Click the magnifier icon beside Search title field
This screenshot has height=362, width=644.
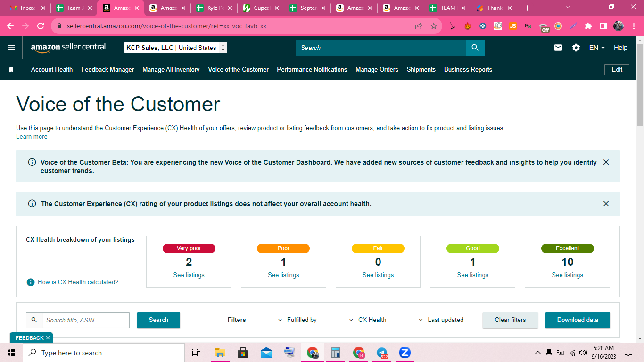tap(34, 320)
